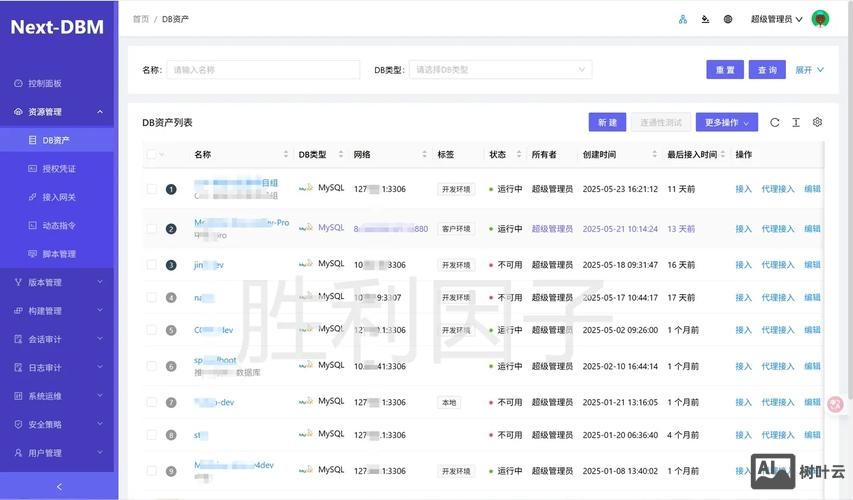Click 接入 for the 2025-05-23 row

click(743, 189)
